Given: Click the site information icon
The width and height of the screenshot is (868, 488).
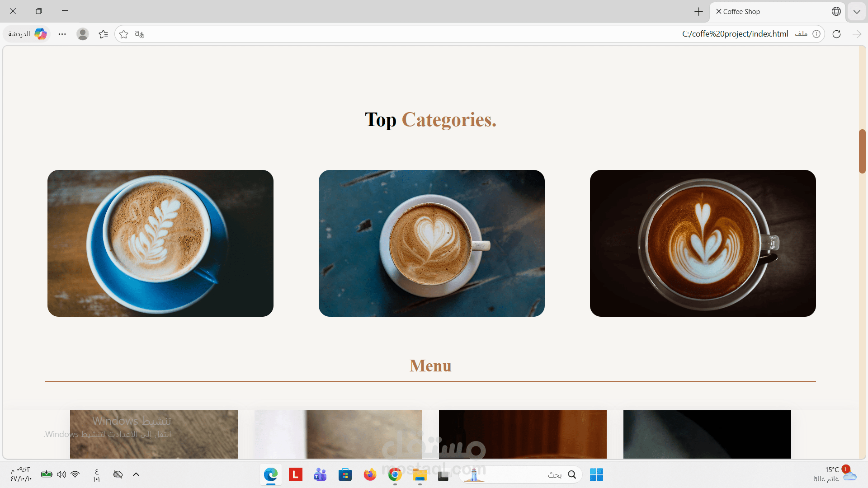Looking at the screenshot, I should 816,34.
